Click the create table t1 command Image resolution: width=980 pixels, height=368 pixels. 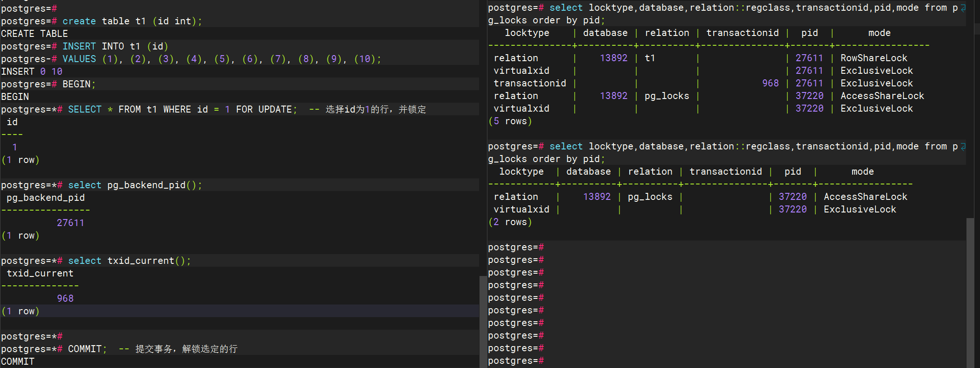(132, 21)
